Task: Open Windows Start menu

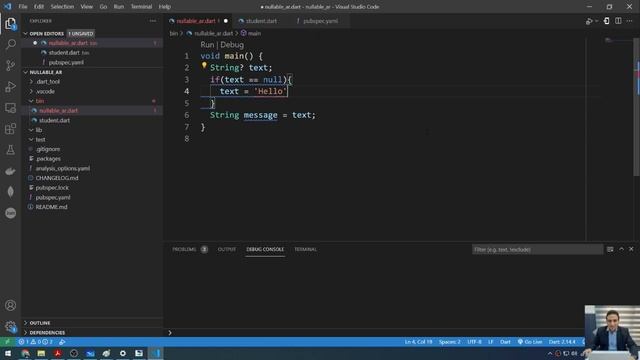Action: coord(8,353)
